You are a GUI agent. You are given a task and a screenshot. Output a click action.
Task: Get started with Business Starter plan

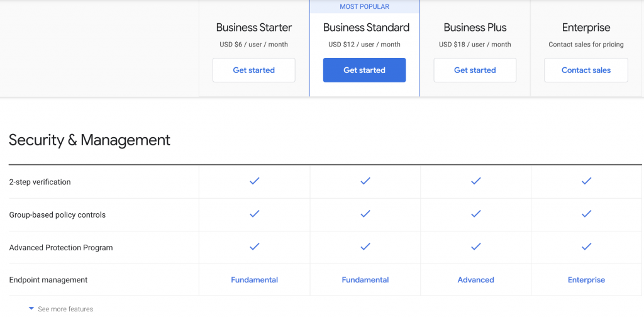254,70
